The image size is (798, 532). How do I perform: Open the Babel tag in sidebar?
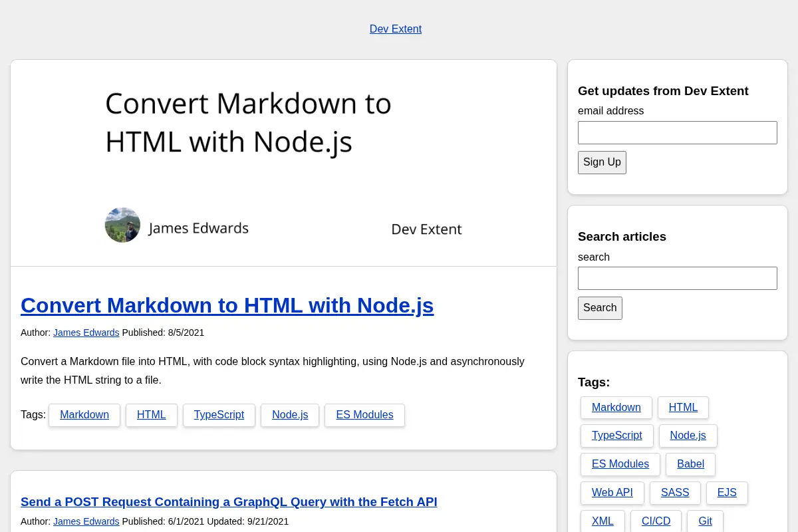click(x=690, y=464)
